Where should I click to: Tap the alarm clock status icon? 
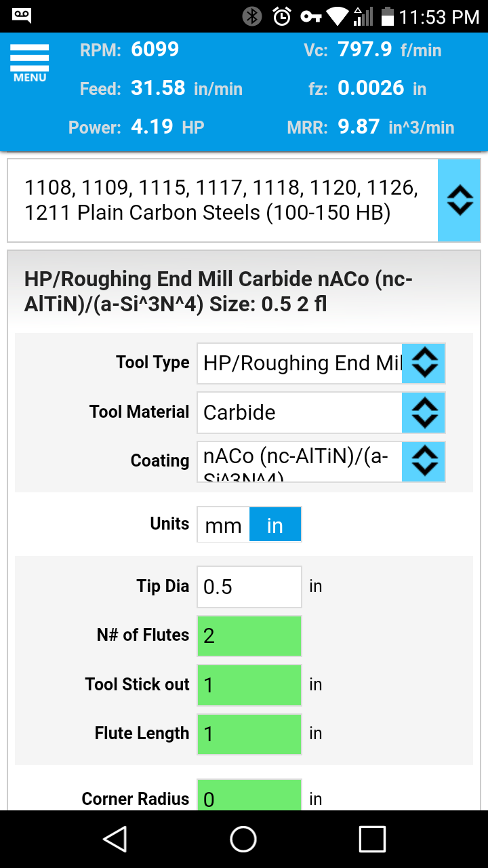[x=281, y=16]
